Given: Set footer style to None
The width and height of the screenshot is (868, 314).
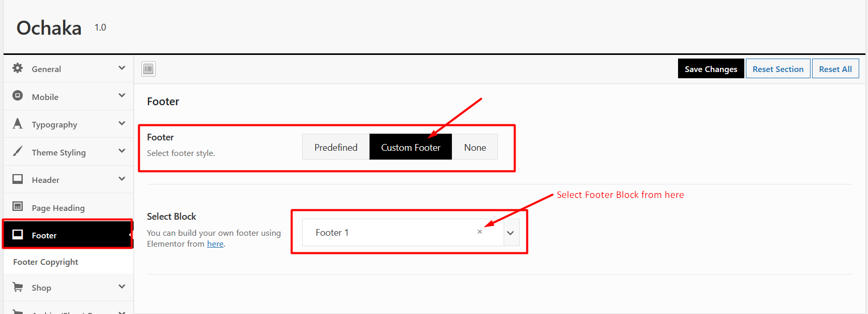Looking at the screenshot, I should tap(475, 147).
